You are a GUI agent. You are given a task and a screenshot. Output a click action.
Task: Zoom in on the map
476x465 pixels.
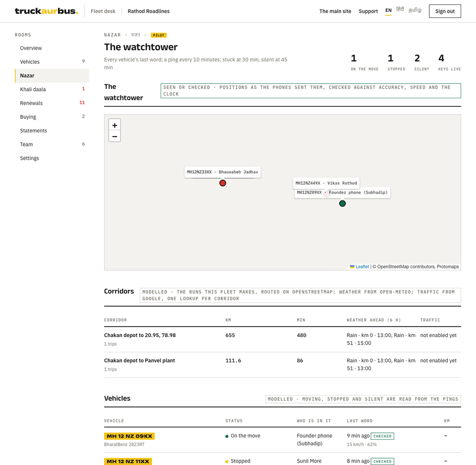click(115, 125)
